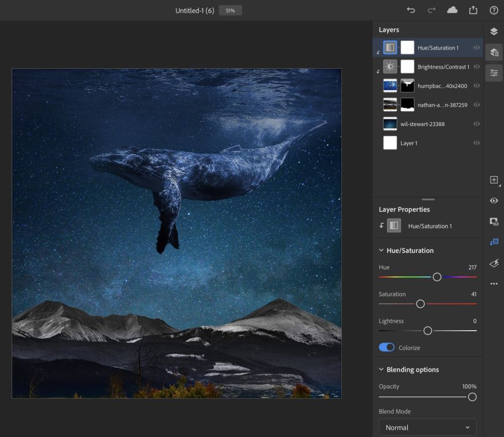Select Layer 1 white thumbnail
This screenshot has height=437, width=504.
[x=390, y=143]
